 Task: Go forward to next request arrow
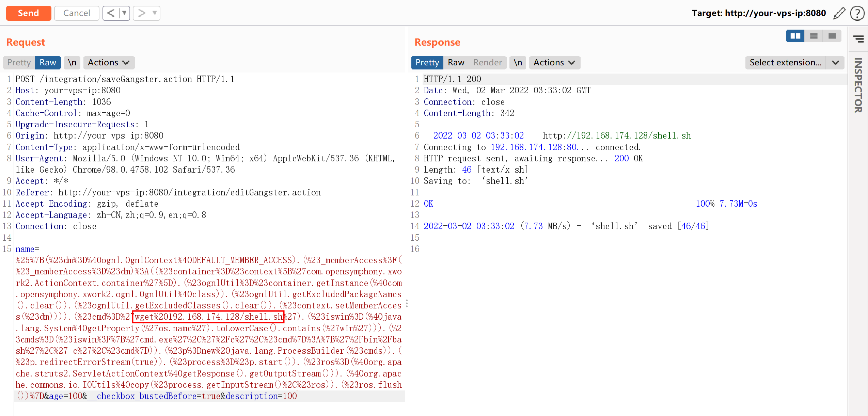[142, 13]
